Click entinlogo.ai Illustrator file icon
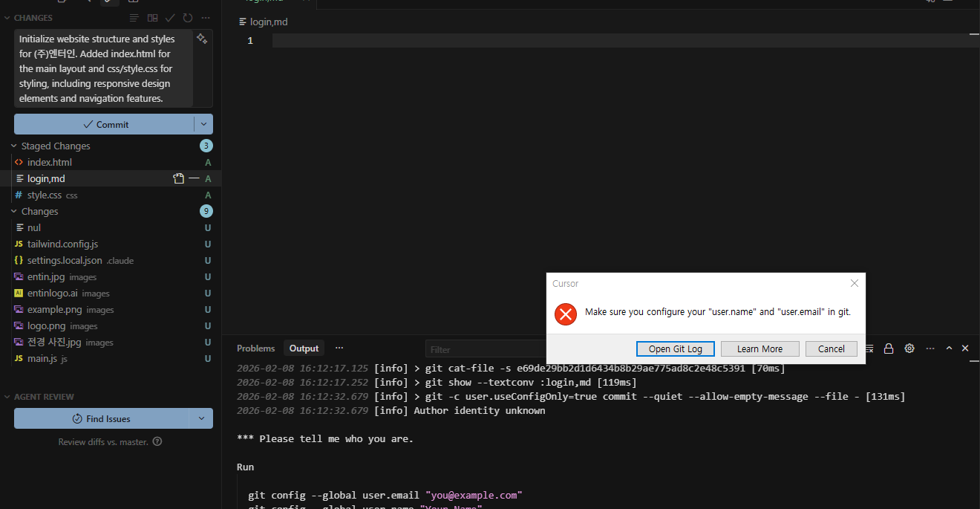980x509 pixels. pyautogui.click(x=19, y=293)
